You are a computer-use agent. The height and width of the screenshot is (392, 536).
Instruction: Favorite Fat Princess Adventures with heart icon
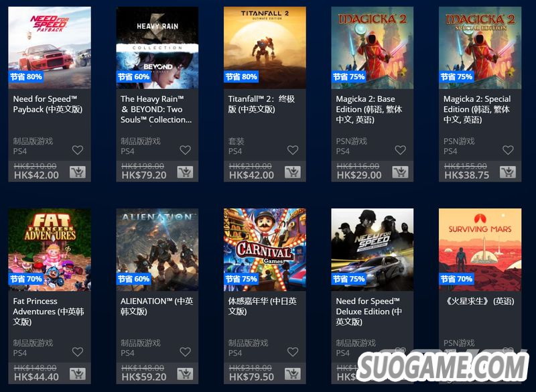[78, 352]
